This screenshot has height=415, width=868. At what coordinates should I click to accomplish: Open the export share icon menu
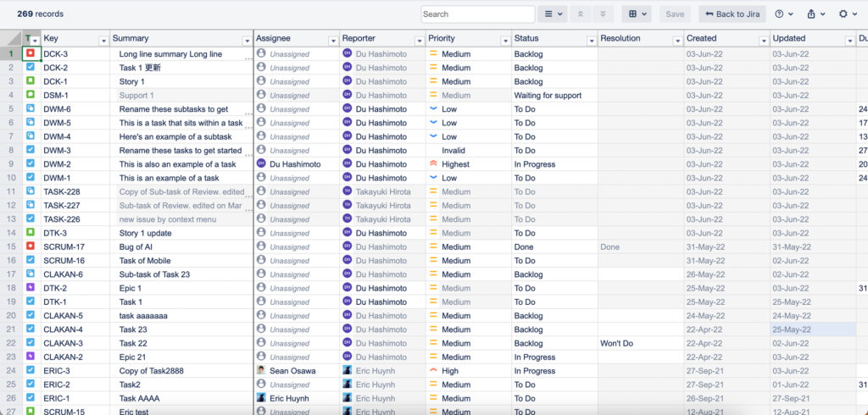pos(815,14)
